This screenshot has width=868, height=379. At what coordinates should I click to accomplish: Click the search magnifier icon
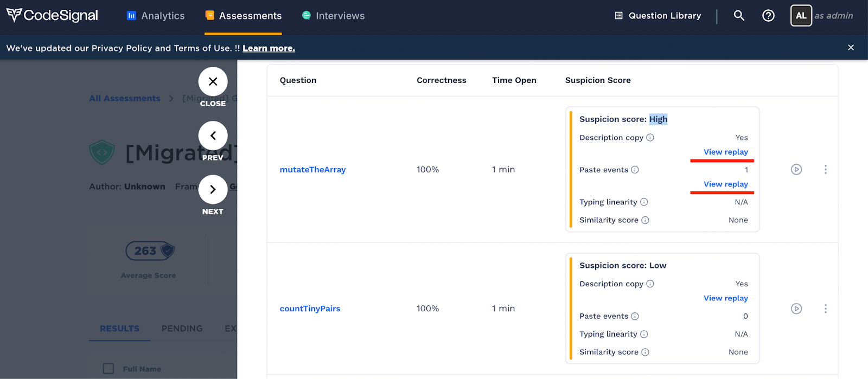[x=739, y=16]
